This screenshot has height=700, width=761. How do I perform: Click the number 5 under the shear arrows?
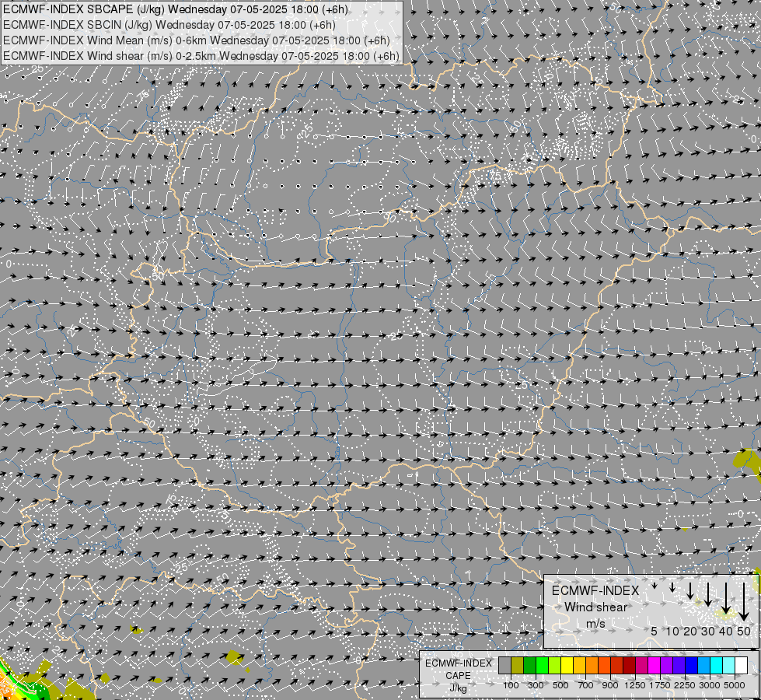[x=655, y=631]
